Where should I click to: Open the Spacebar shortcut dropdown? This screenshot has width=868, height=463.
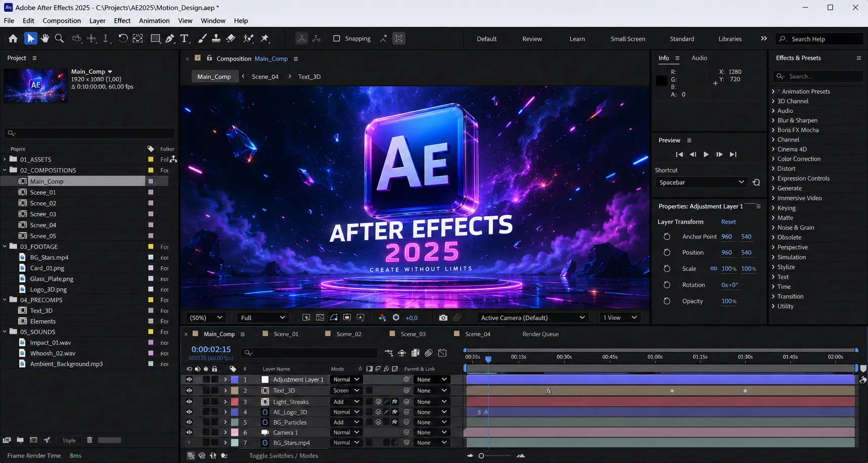(702, 182)
